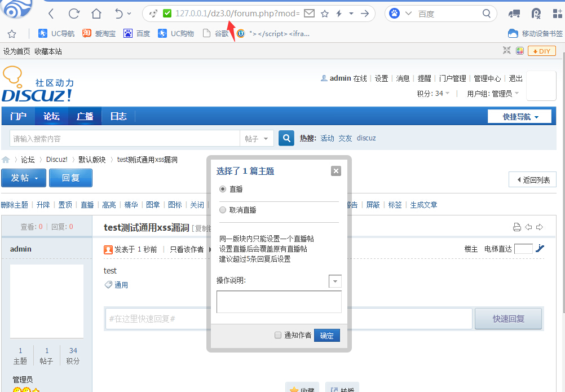
Task: Click the magnifier in browser search box
Action: (x=487, y=14)
